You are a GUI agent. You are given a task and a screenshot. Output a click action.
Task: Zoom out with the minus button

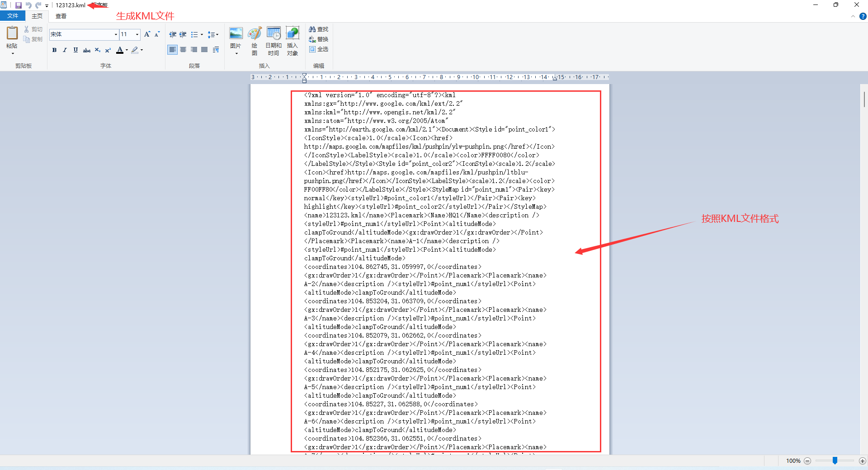pos(807,461)
